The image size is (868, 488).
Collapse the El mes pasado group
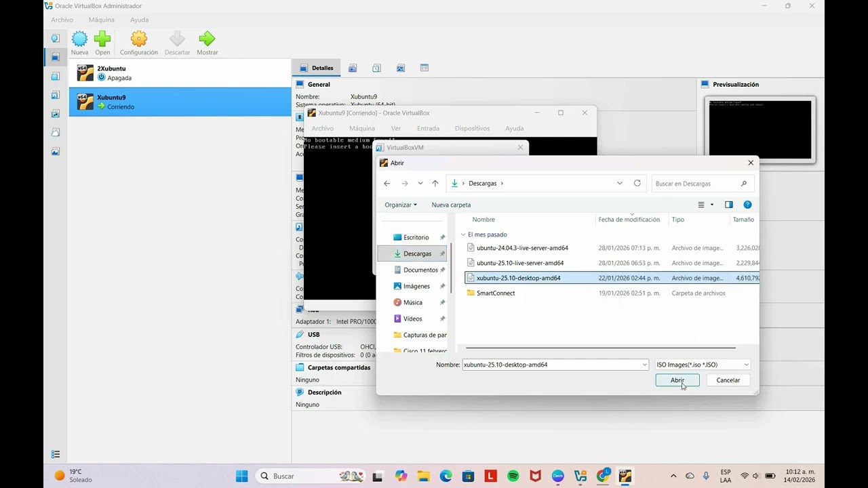point(463,235)
